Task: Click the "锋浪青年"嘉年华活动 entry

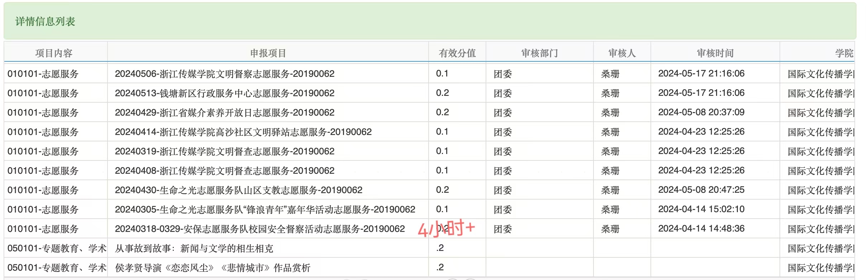Action: (265, 210)
